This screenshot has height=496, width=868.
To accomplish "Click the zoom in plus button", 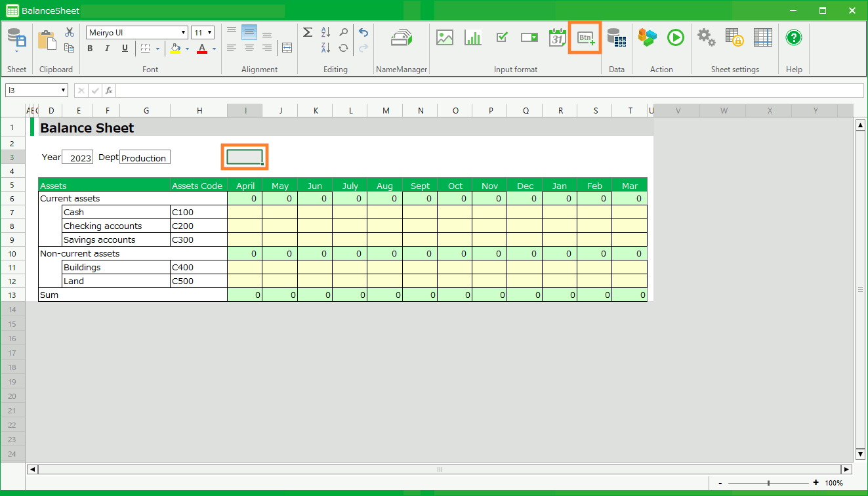I will pyautogui.click(x=816, y=483).
